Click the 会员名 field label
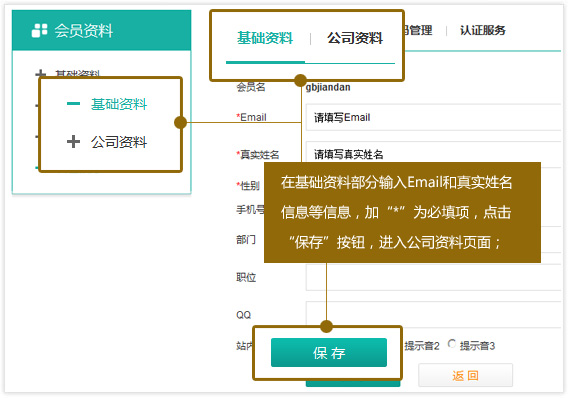Image resolution: width=569 pixels, height=398 pixels. [x=251, y=87]
